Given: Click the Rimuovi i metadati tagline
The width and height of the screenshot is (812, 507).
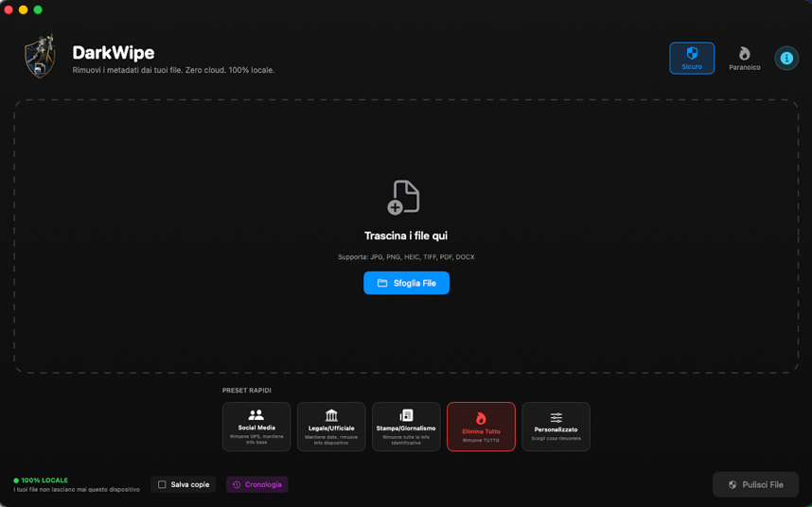Looking at the screenshot, I should (173, 70).
